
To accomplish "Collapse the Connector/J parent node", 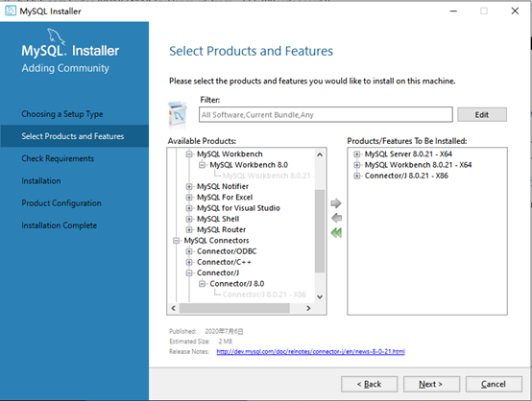I will 189,272.
